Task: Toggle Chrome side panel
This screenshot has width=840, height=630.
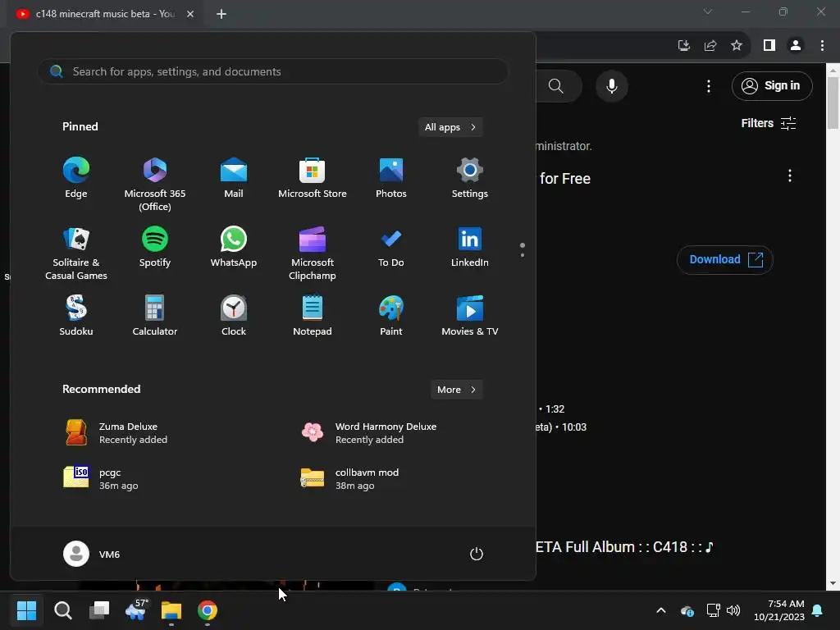Action: tap(769, 46)
